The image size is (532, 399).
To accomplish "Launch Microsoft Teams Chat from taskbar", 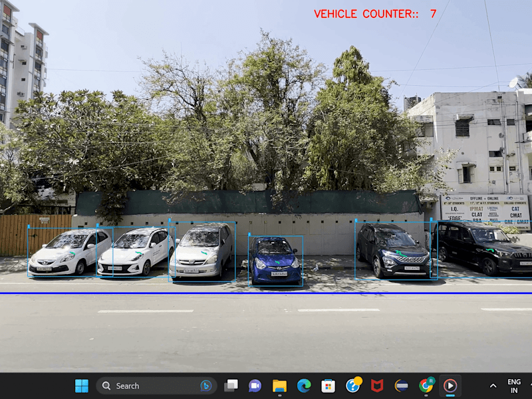I will pyautogui.click(x=255, y=386).
